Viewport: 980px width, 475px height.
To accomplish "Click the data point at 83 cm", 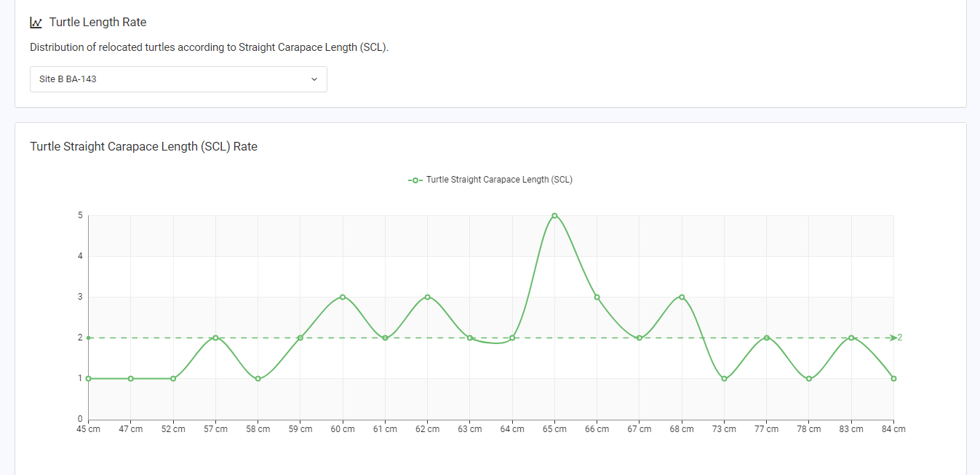I will (851, 338).
